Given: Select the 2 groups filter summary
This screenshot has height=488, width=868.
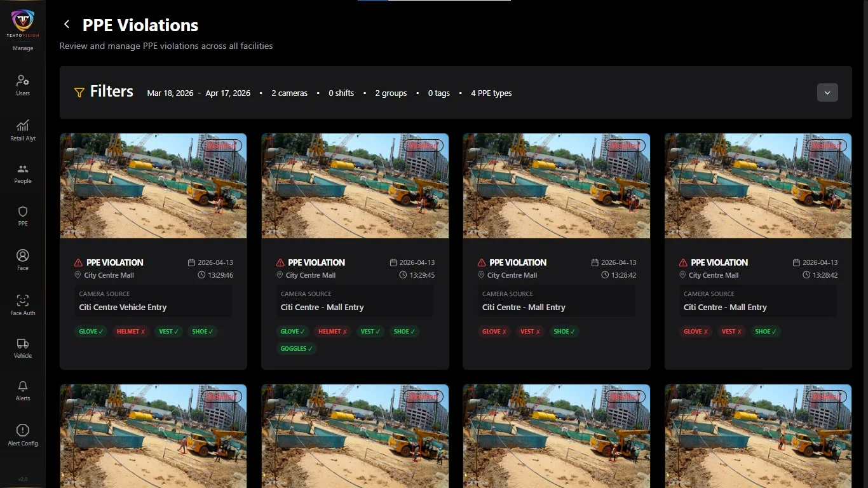Looking at the screenshot, I should pos(391,93).
